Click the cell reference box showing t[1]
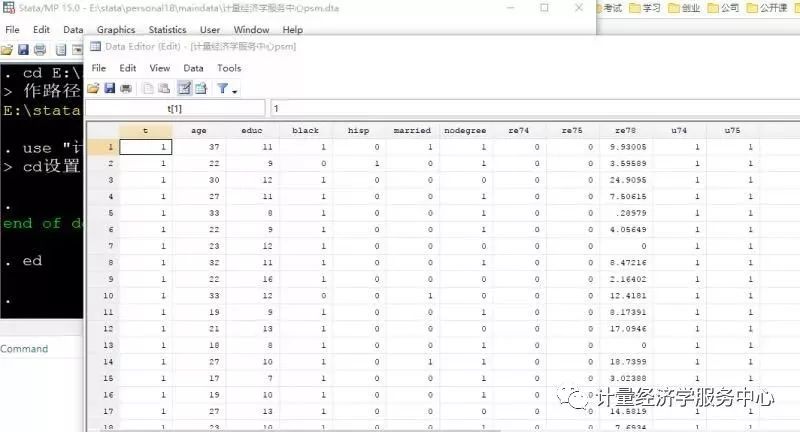 click(x=175, y=108)
